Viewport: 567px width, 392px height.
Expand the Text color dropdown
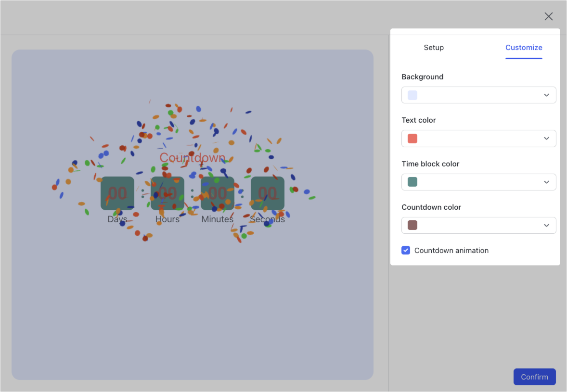coord(478,139)
